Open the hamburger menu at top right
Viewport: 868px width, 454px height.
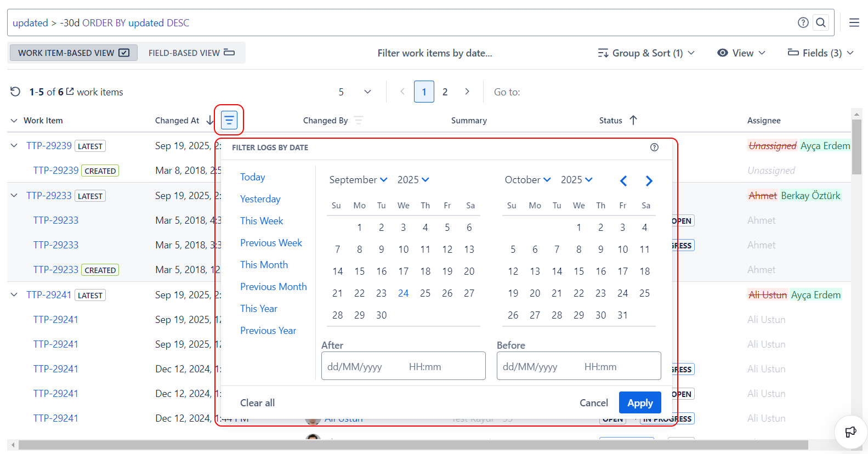[x=854, y=22]
